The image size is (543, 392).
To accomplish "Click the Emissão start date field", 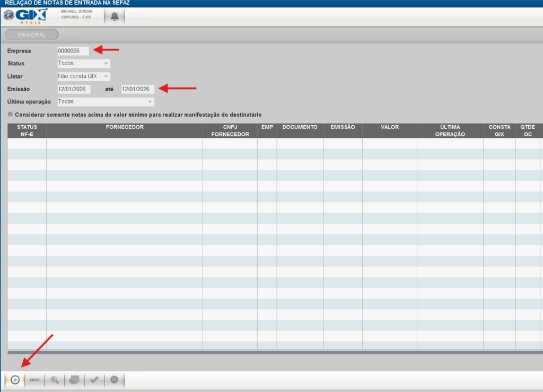I will coord(74,89).
